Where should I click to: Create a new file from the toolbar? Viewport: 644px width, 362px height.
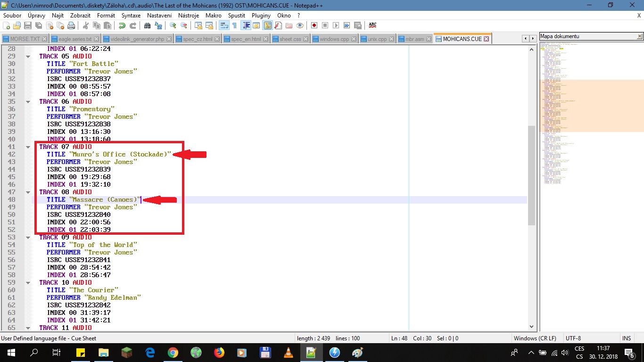coord(6,25)
